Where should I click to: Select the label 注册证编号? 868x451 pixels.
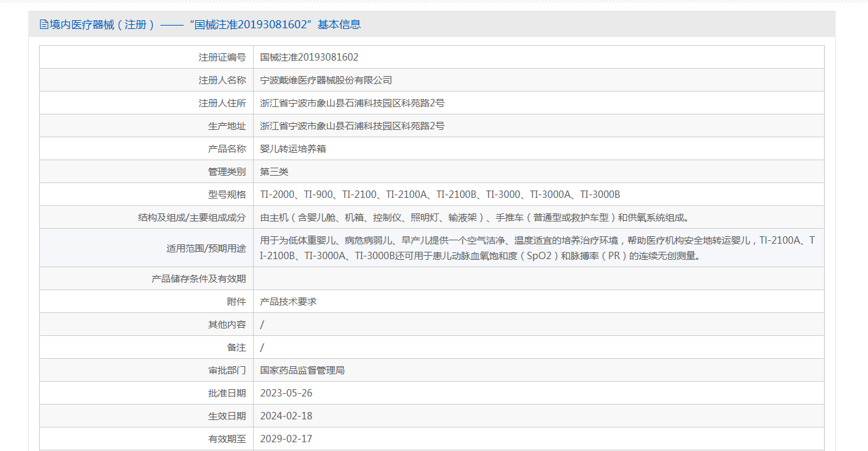(x=222, y=57)
